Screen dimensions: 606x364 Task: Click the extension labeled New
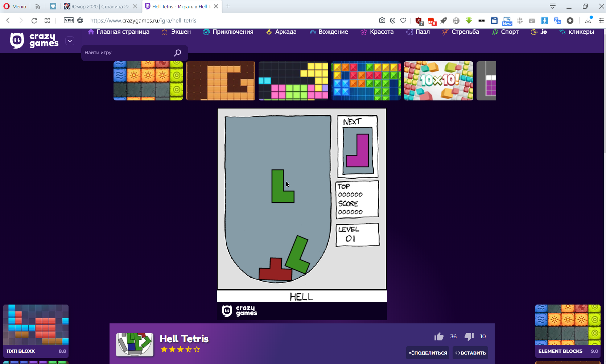507,21
